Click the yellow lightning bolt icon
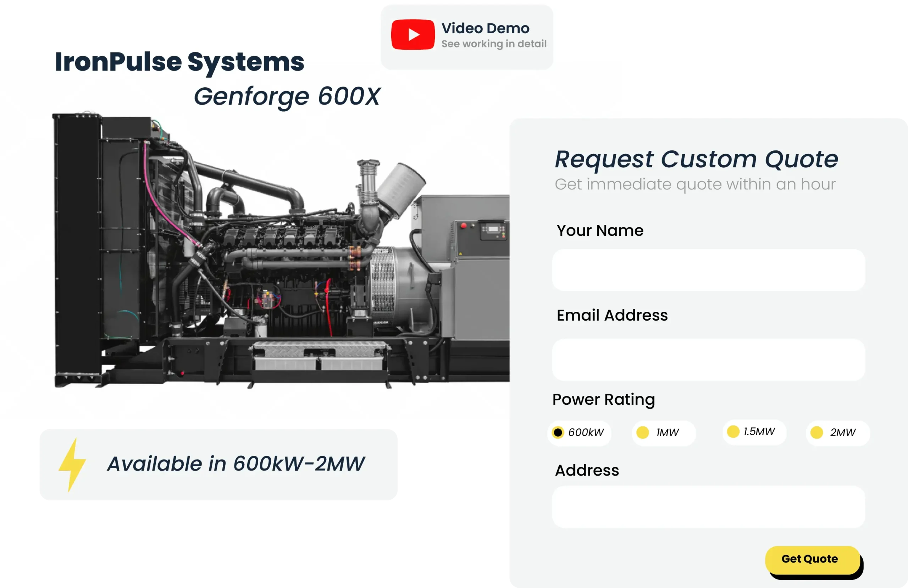This screenshot has width=908, height=588. pyautogui.click(x=72, y=464)
